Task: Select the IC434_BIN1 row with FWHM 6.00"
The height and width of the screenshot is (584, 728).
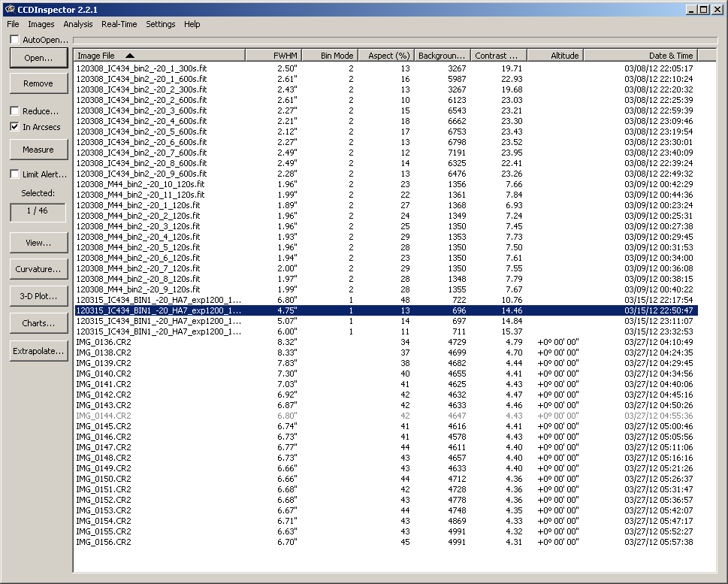Action: point(386,331)
